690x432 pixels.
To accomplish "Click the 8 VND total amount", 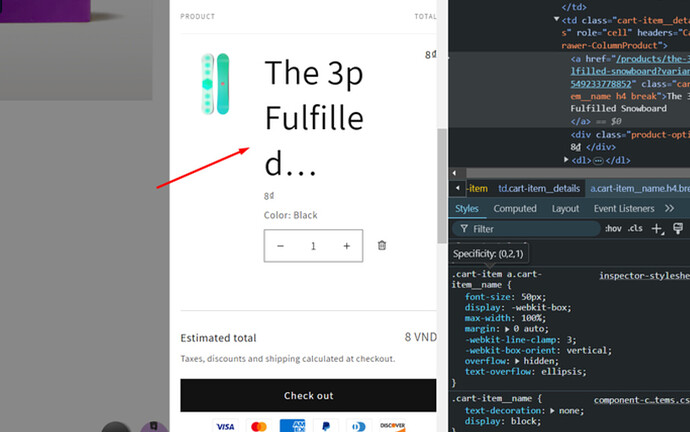I will [x=421, y=337].
